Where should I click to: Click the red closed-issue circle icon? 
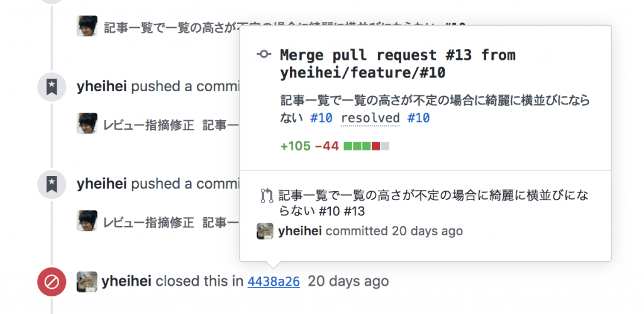tap(52, 282)
